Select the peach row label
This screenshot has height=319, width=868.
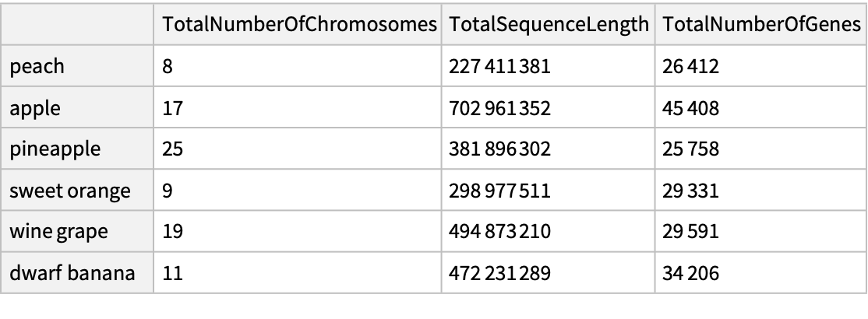[x=37, y=66]
